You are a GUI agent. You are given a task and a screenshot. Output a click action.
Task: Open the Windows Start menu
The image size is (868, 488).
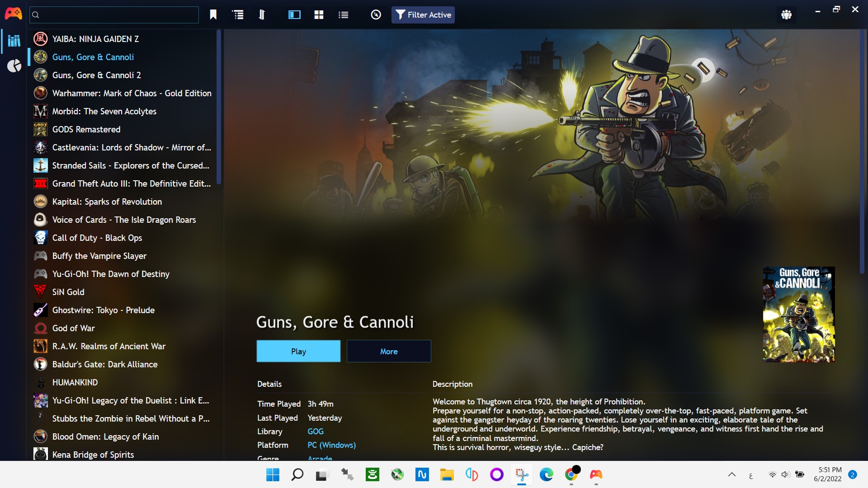click(273, 474)
